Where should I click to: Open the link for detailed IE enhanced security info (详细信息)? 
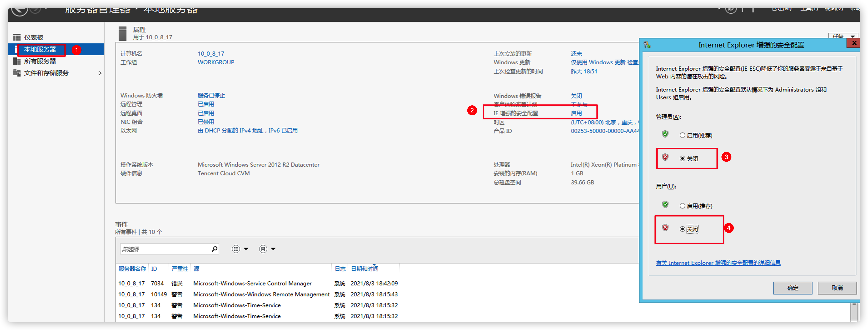718,263
